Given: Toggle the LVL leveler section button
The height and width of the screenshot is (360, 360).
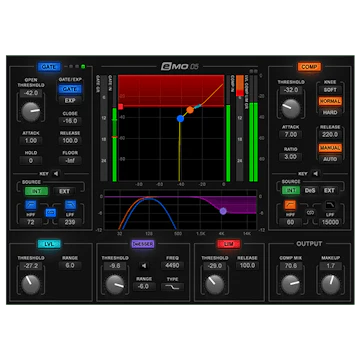Looking at the screenshot, I should pyautogui.click(x=49, y=244).
